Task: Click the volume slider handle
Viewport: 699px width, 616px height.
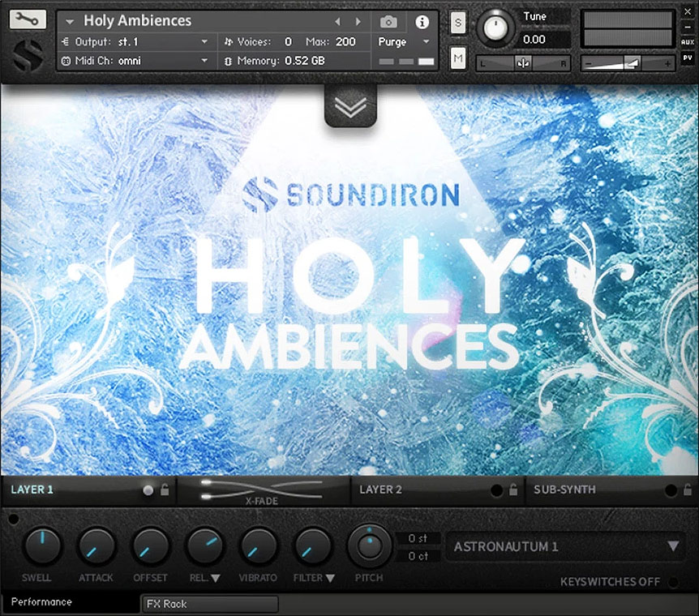Action: [x=633, y=63]
